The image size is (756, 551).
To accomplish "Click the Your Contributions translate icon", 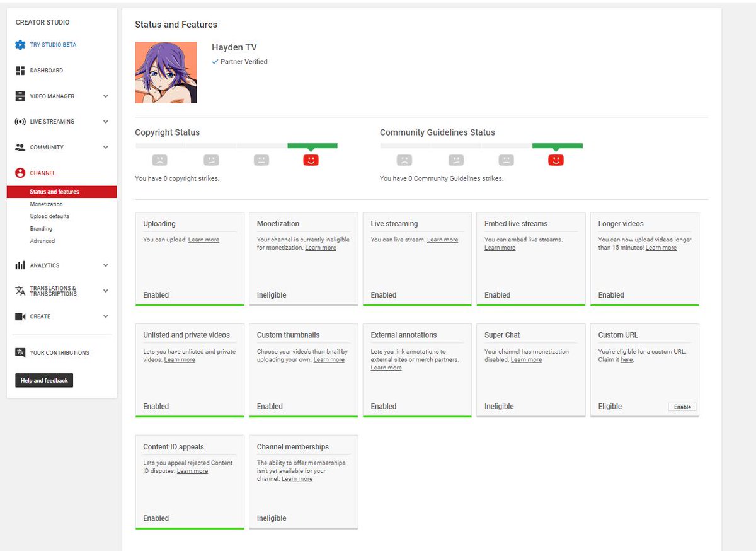I will coord(20,352).
